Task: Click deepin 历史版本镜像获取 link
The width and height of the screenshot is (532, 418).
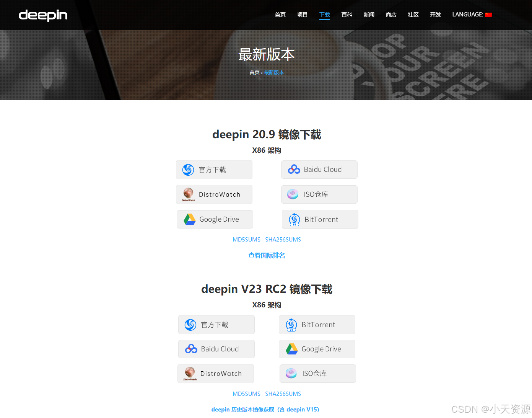Action: [x=265, y=410]
